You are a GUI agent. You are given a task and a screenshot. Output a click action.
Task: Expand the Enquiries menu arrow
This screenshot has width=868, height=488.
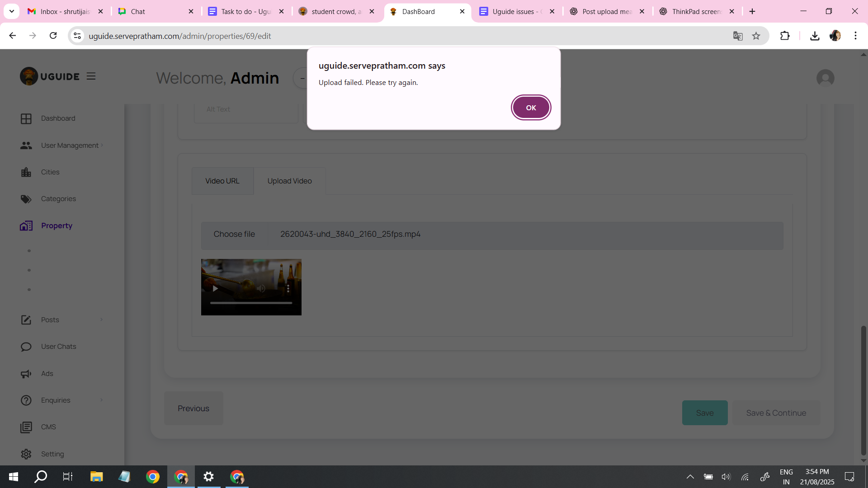[101, 400]
